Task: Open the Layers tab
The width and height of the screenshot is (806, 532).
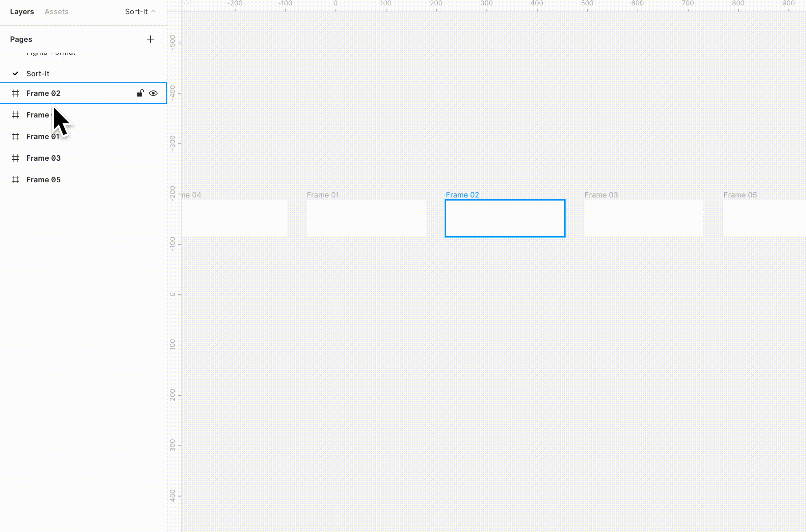Action: [22, 11]
